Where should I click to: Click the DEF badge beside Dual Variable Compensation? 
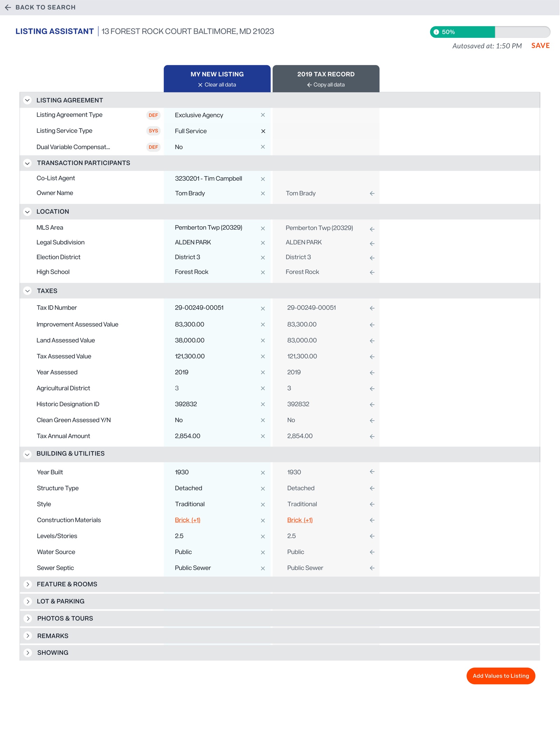(x=153, y=147)
